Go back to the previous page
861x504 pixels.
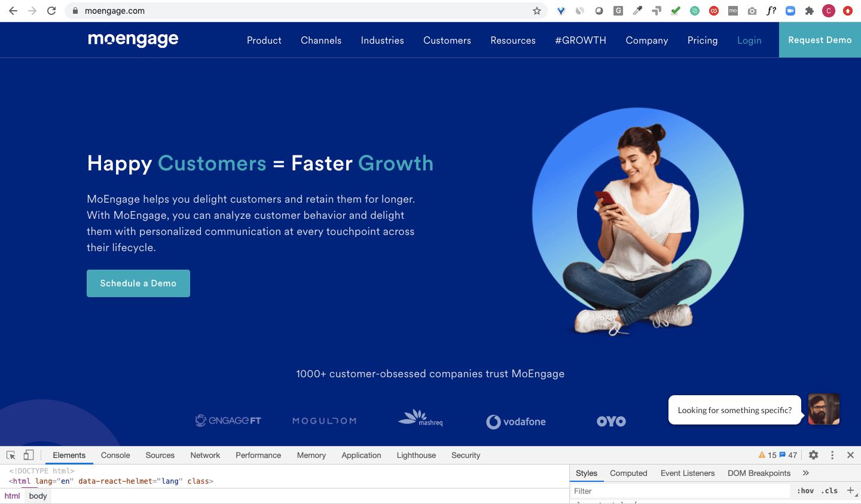[13, 11]
